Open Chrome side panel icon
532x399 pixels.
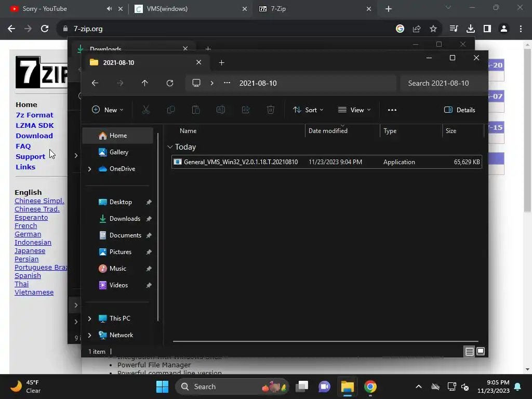pos(487,29)
